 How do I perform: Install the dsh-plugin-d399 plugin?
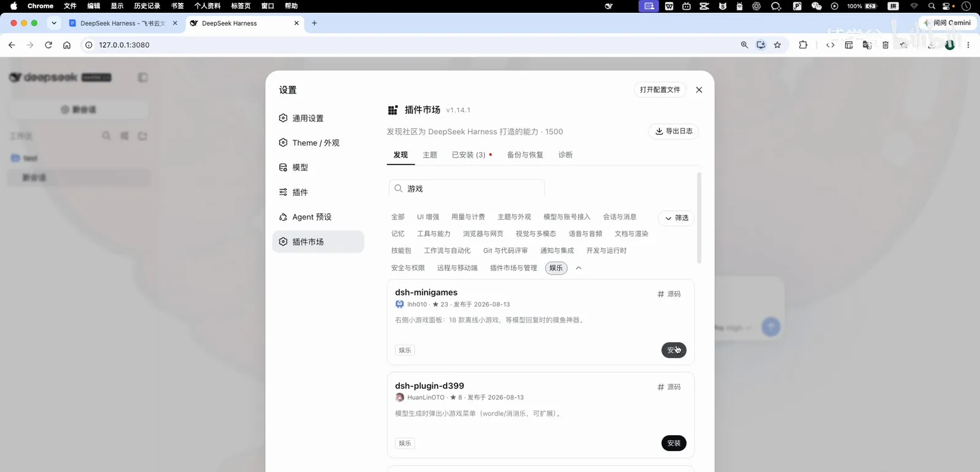coord(674,443)
